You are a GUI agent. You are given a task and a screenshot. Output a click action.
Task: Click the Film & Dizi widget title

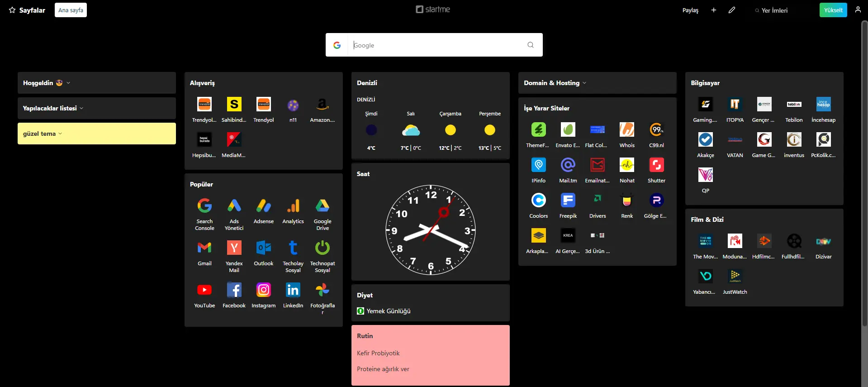707,220
